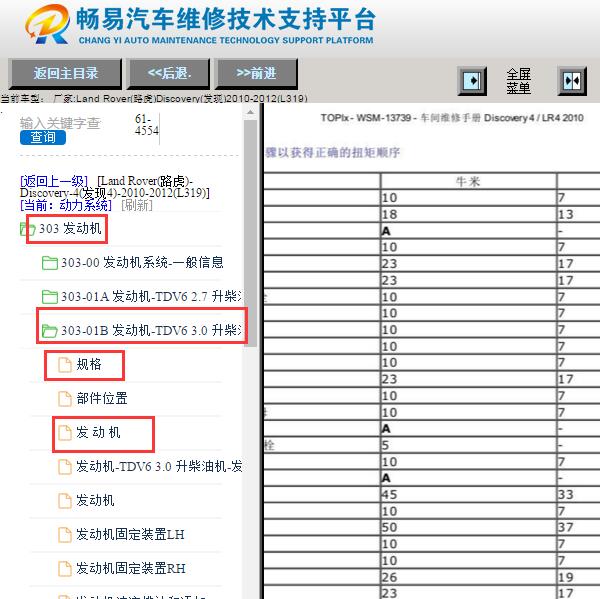Open the spaced 发 动 机 document
Screen dimensions: 600x599
98,432
